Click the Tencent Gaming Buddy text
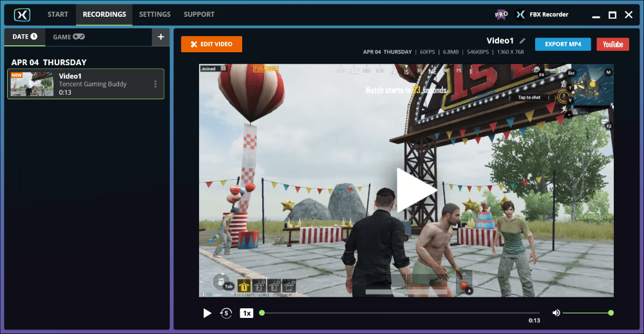The width and height of the screenshot is (644, 334). click(x=93, y=84)
